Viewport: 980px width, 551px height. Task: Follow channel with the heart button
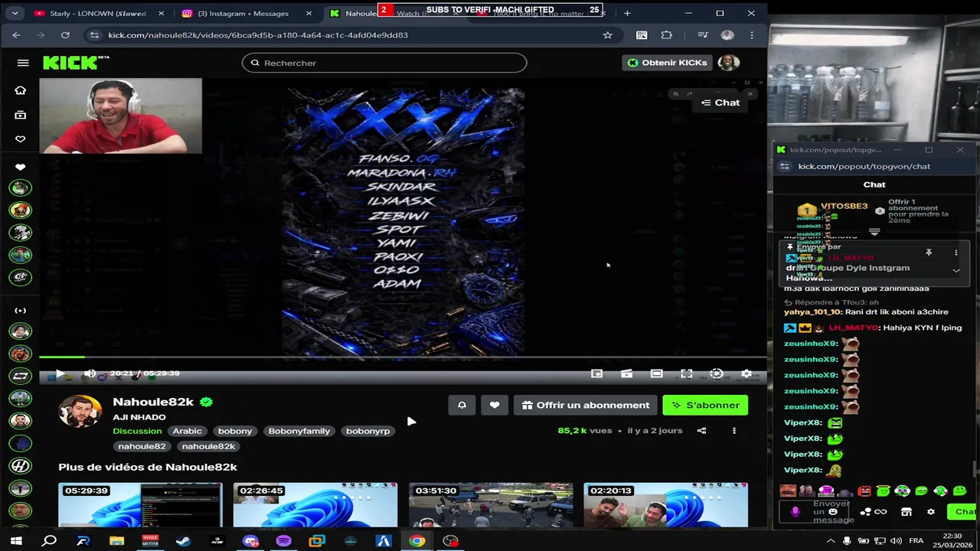pyautogui.click(x=495, y=405)
